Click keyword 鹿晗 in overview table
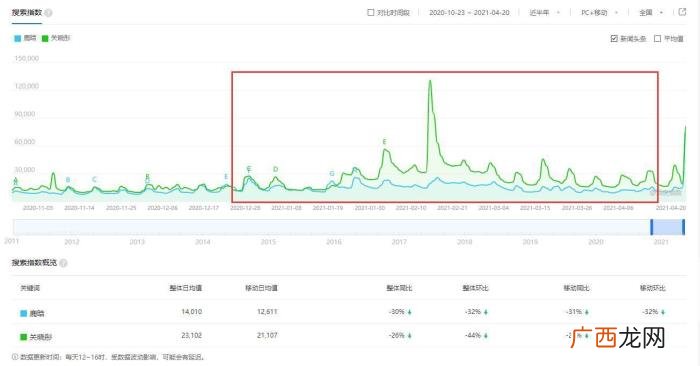The image size is (700, 366). click(37, 313)
